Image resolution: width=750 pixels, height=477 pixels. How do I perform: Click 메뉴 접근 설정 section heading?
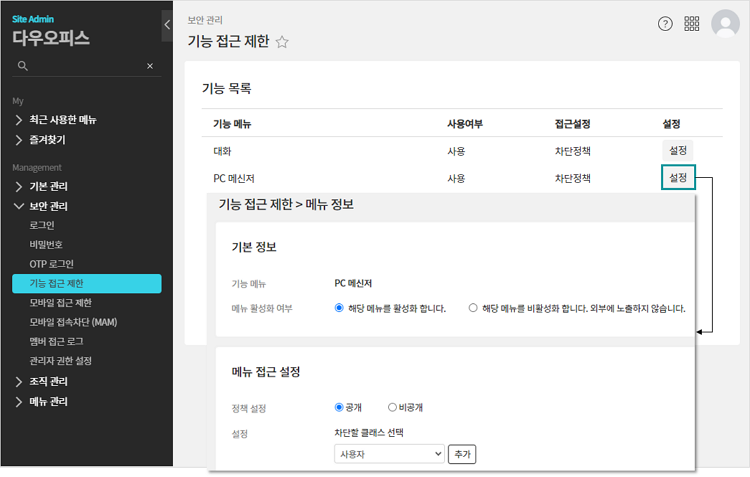pos(266,372)
